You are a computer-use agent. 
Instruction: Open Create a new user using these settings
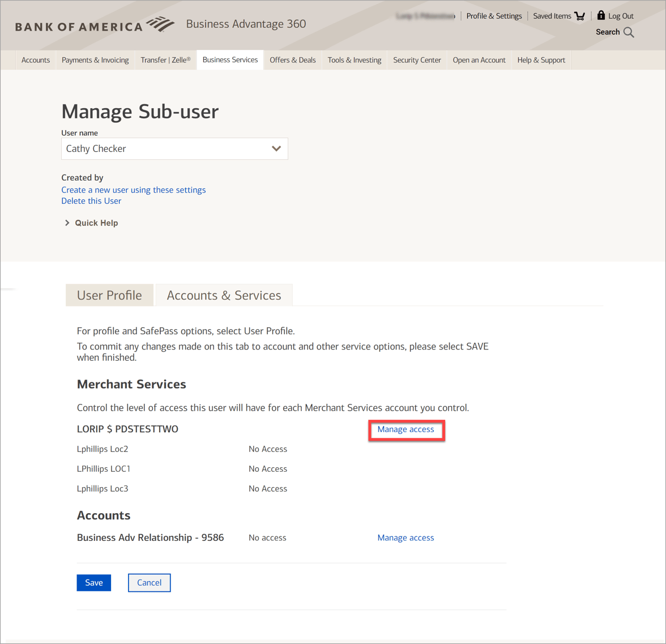(x=133, y=190)
